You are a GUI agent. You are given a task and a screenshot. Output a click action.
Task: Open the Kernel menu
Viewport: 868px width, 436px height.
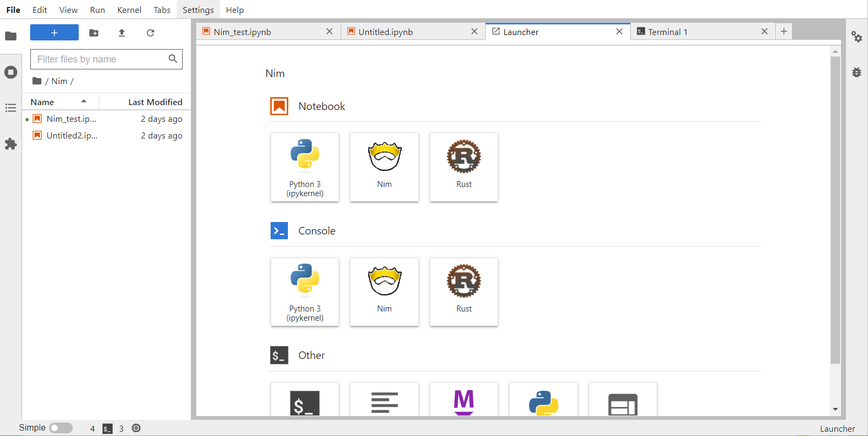(129, 10)
